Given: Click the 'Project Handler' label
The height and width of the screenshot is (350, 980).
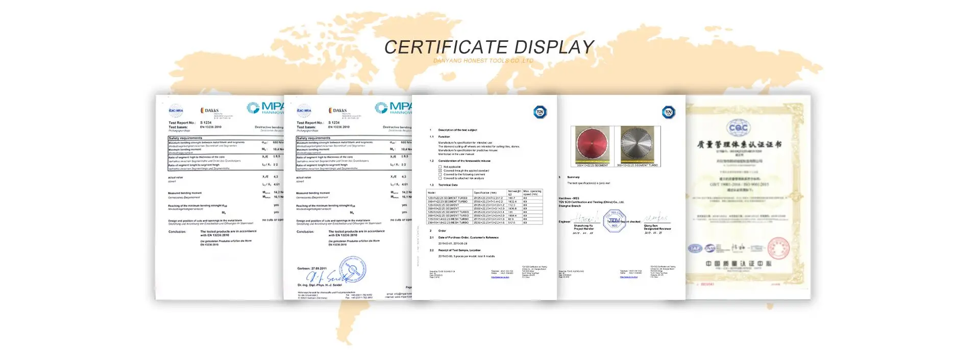Looking at the screenshot, I should click(584, 229).
